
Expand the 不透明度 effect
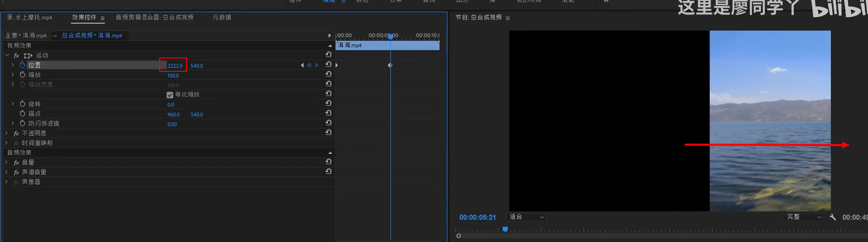pos(6,133)
